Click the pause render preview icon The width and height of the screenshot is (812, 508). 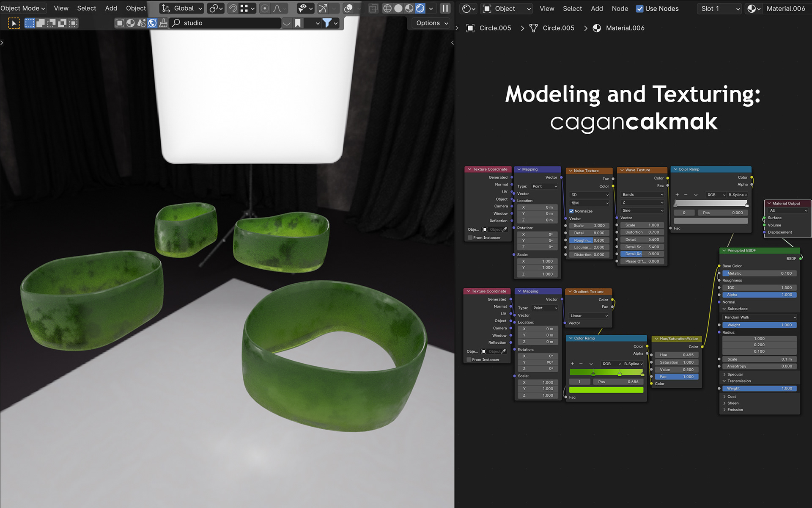coord(445,8)
